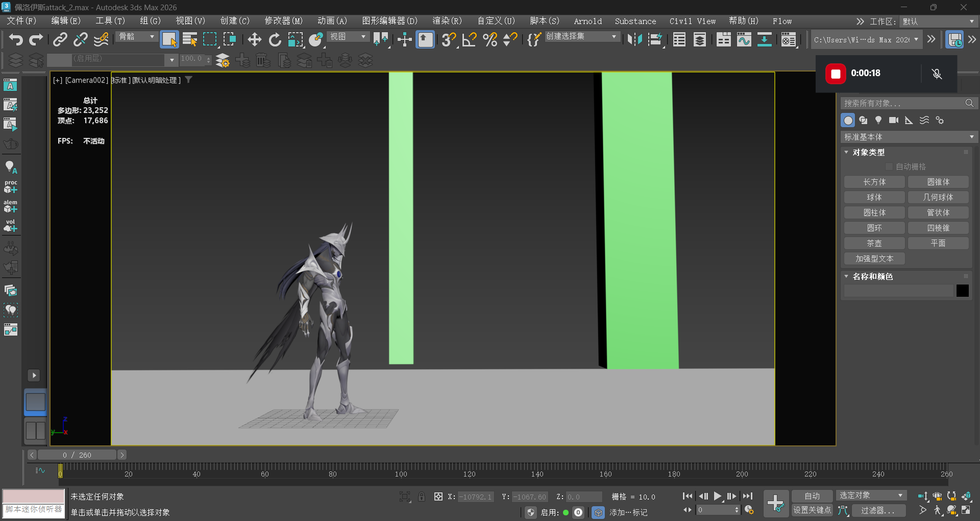Screen dimensions: 980x521
Task: Play the animation
Action: (x=718, y=496)
